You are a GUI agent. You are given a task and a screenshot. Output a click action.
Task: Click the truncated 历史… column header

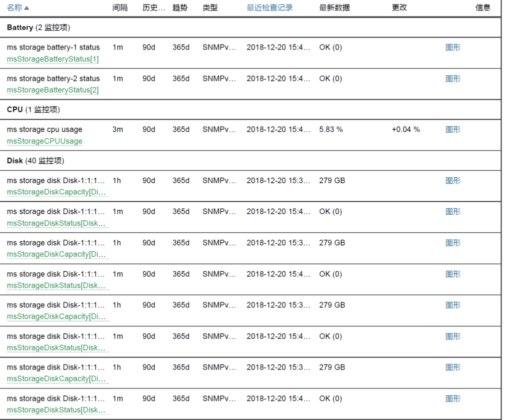click(x=154, y=8)
